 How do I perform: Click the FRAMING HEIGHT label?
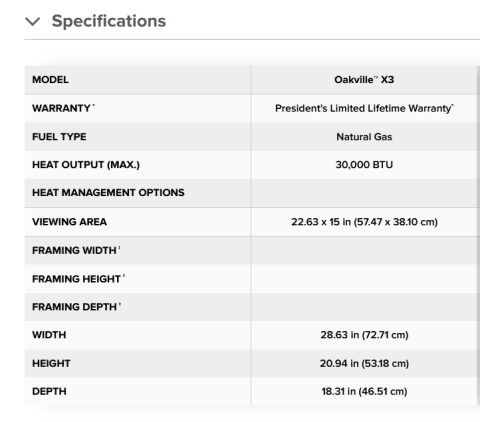pos(78,279)
